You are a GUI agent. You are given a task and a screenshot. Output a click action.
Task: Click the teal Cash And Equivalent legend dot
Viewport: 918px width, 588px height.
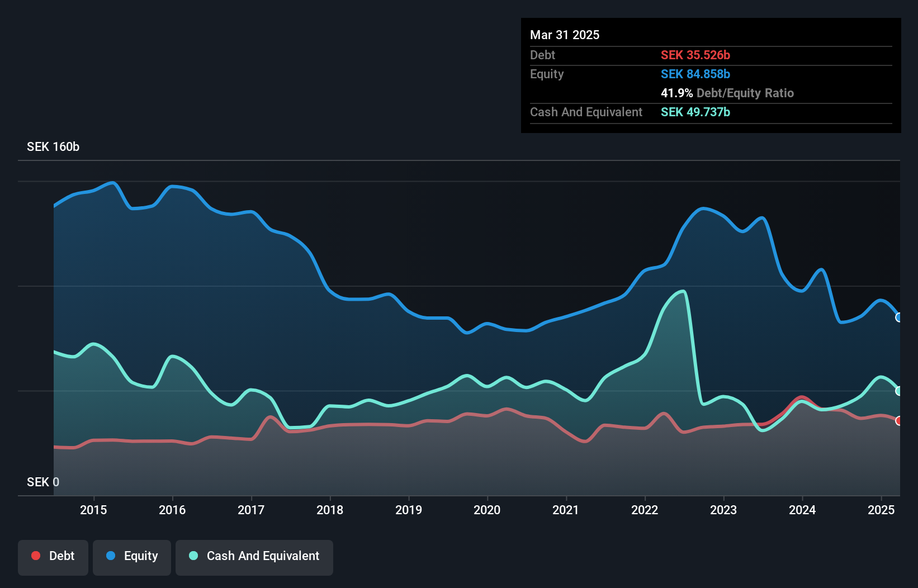(193, 556)
